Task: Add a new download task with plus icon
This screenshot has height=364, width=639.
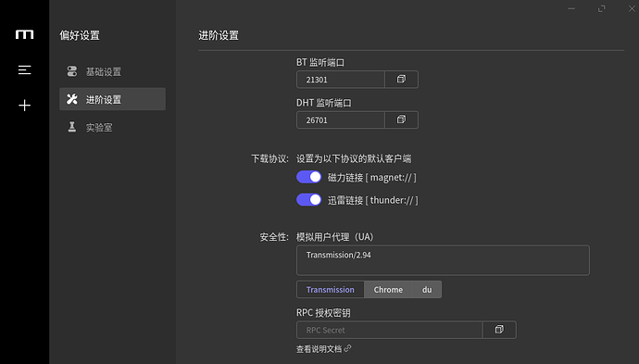Action: [24, 106]
